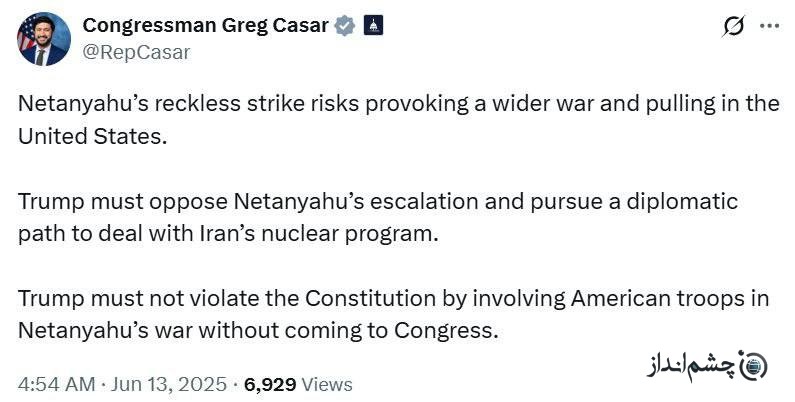The image size is (795, 402).
Task: Click the "United States." line of text
Action: [x=92, y=136]
